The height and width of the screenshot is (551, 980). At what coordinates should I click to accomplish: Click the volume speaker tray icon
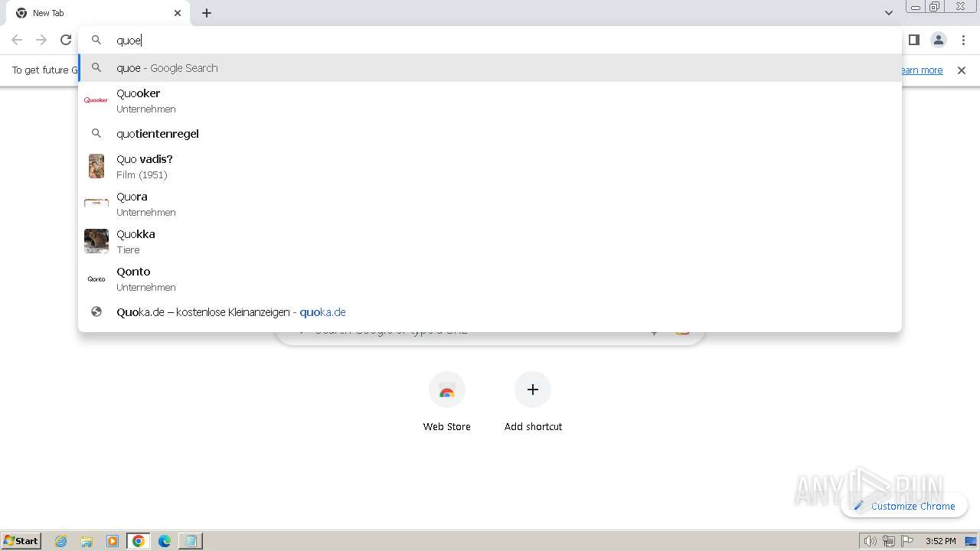[871, 541]
